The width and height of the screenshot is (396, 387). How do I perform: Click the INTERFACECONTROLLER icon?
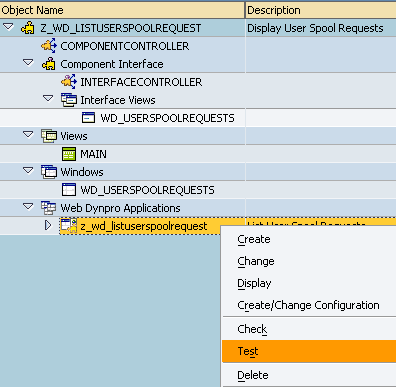(69, 82)
